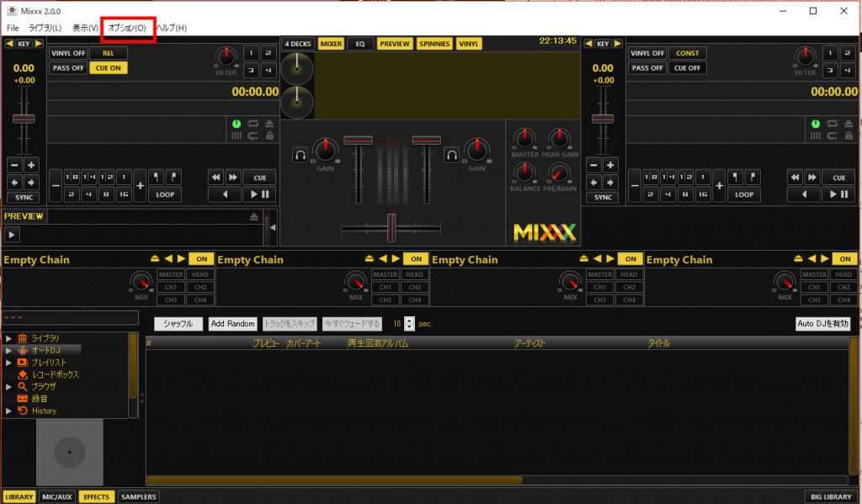Enable HEAD routing on second effect chain
Viewport: 862px width, 504px height.
click(414, 274)
